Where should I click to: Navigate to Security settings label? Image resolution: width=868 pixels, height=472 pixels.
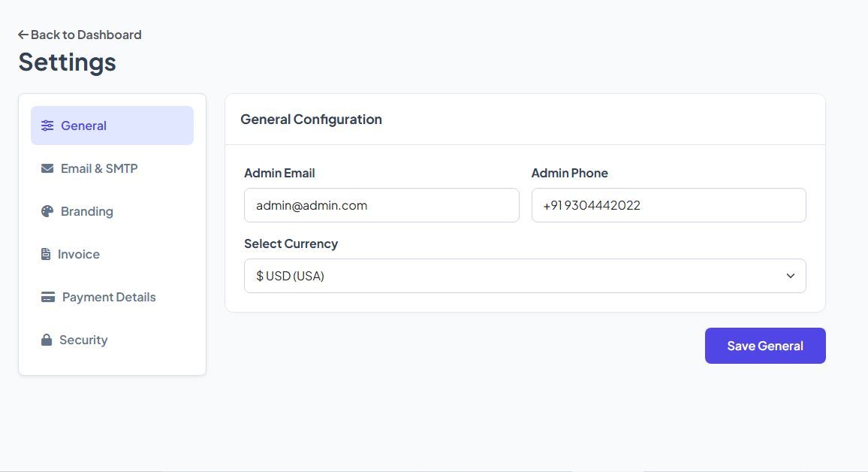(x=83, y=340)
